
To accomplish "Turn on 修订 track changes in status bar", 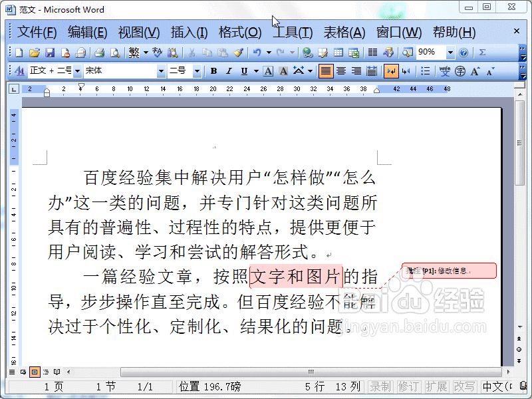I will pos(406,389).
